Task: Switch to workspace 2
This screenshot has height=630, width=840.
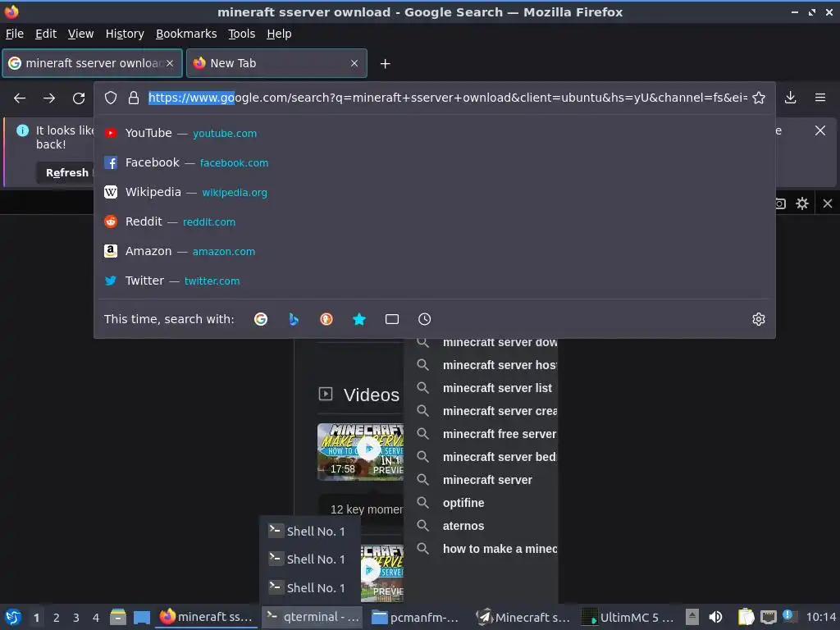Action: point(57,618)
